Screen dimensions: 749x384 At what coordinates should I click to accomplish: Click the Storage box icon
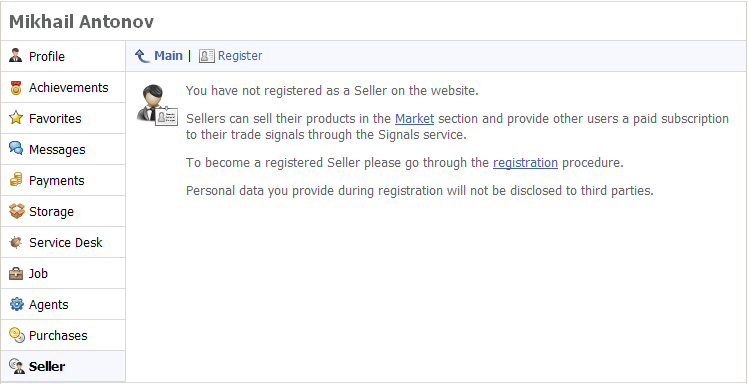16,211
